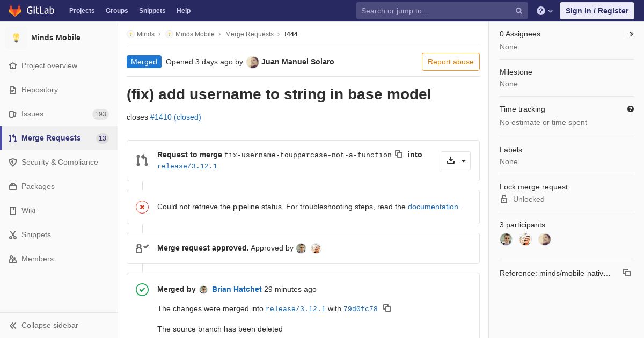Click the Packages bag icon
Screen dimensions: 644x338
(13, 186)
